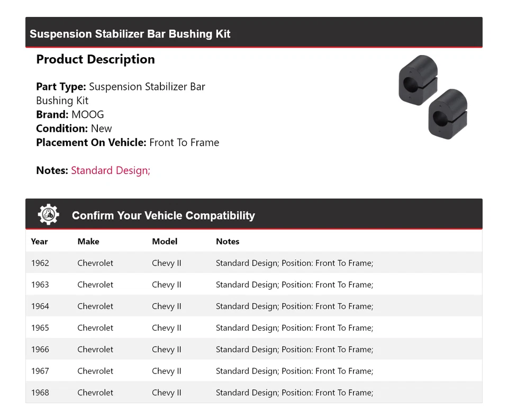
Task: Click Chevy II in the 1965 row
Action: click(167, 328)
